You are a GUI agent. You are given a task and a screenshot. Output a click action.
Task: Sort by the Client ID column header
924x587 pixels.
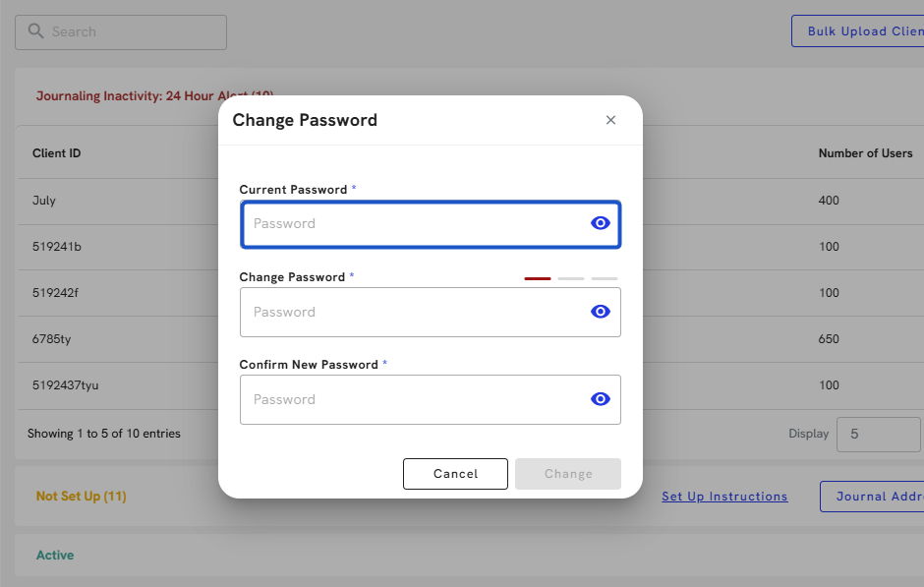click(57, 153)
